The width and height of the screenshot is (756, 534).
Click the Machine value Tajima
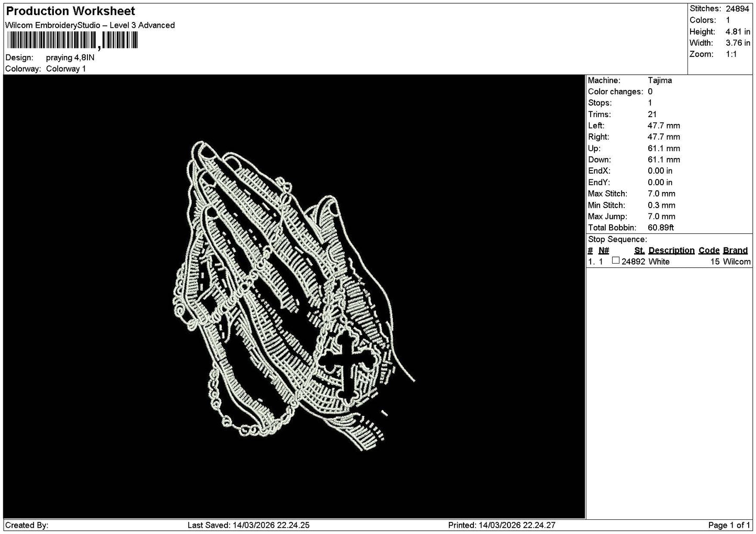660,80
